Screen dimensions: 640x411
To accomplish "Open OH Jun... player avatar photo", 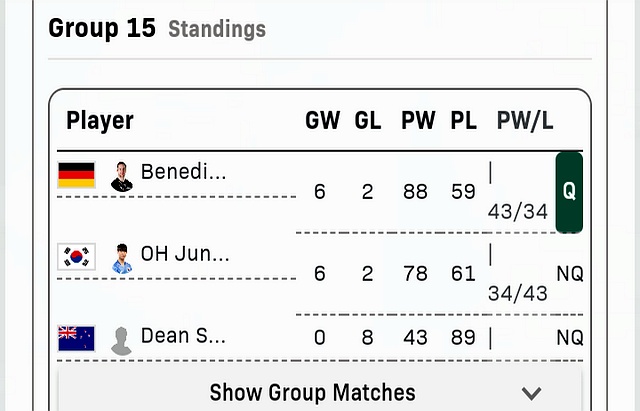I will tap(122, 257).
